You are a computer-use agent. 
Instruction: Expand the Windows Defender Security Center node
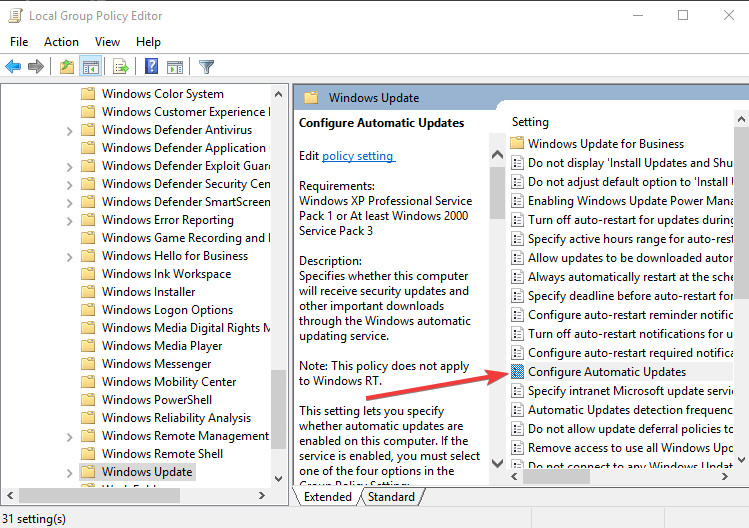coord(70,184)
